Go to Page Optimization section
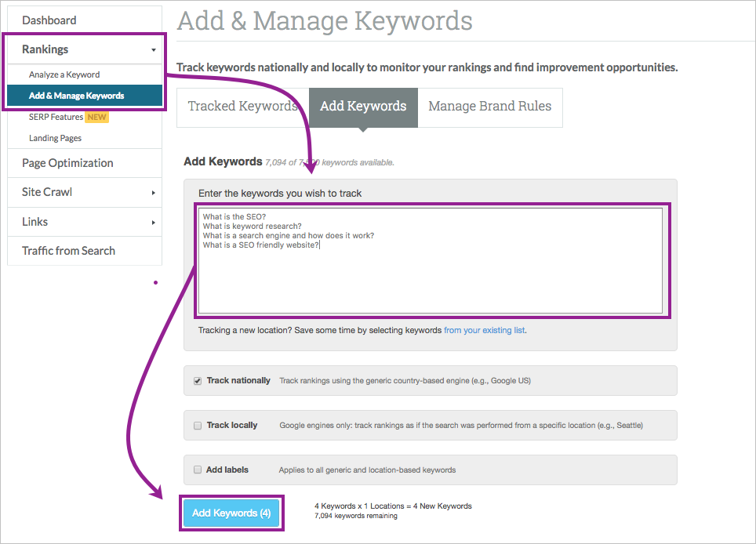 (67, 163)
